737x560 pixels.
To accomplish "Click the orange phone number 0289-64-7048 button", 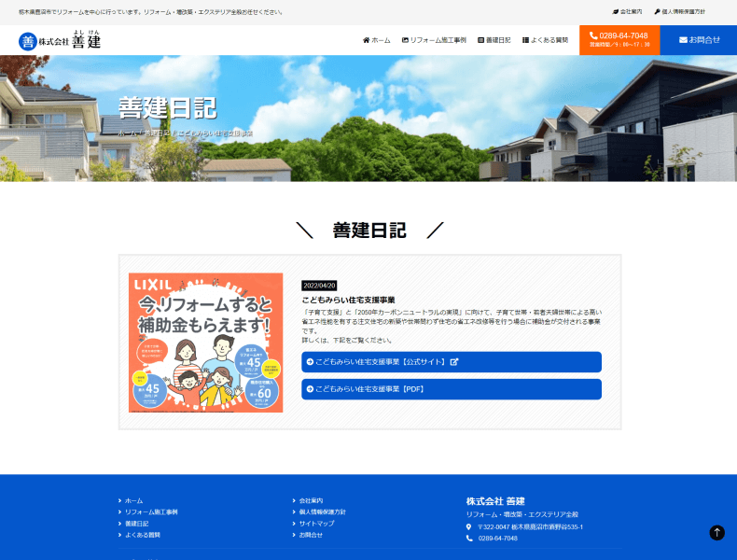I will coord(619,40).
